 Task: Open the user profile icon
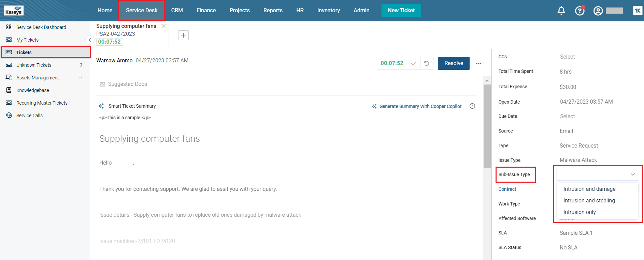pyautogui.click(x=598, y=11)
